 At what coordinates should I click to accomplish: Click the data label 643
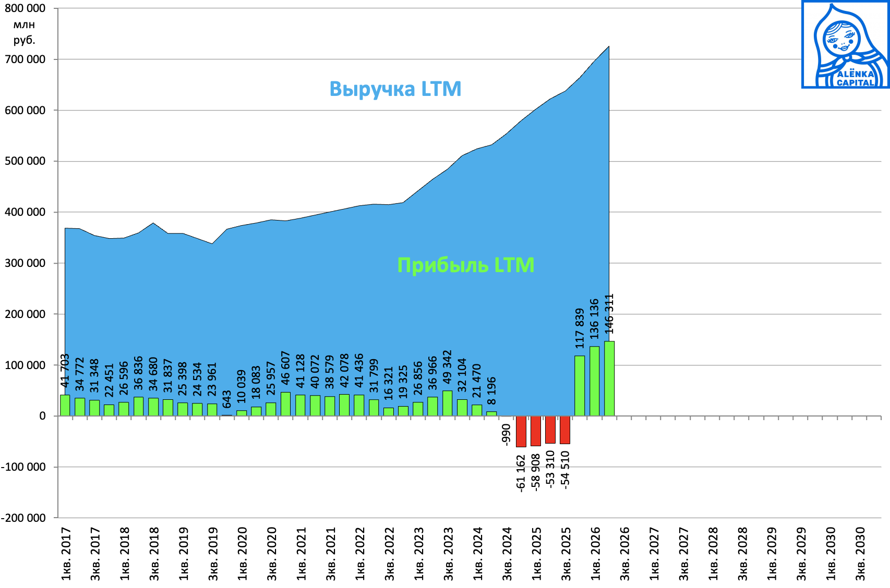click(227, 399)
